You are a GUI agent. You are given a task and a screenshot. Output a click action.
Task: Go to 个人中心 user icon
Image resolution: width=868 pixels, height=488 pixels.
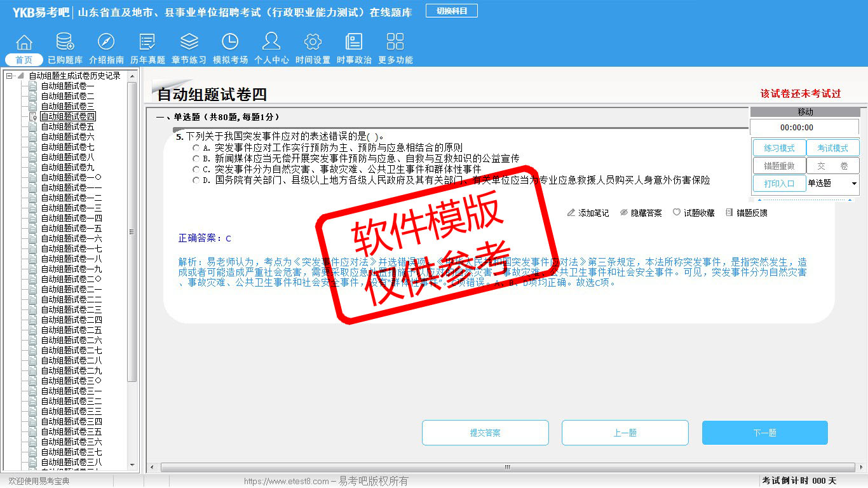point(271,43)
